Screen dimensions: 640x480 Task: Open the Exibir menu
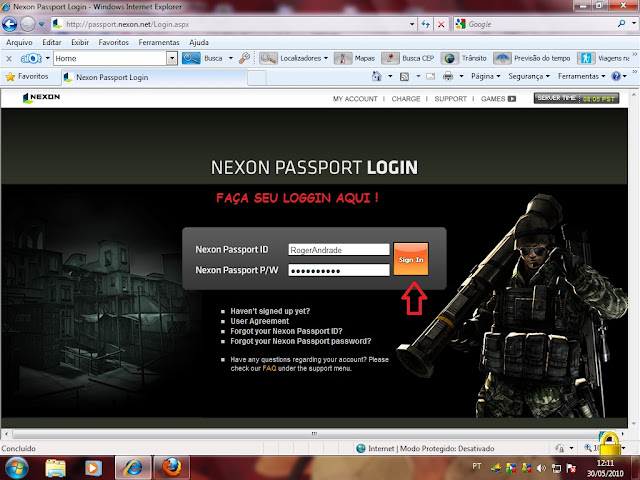click(80, 42)
